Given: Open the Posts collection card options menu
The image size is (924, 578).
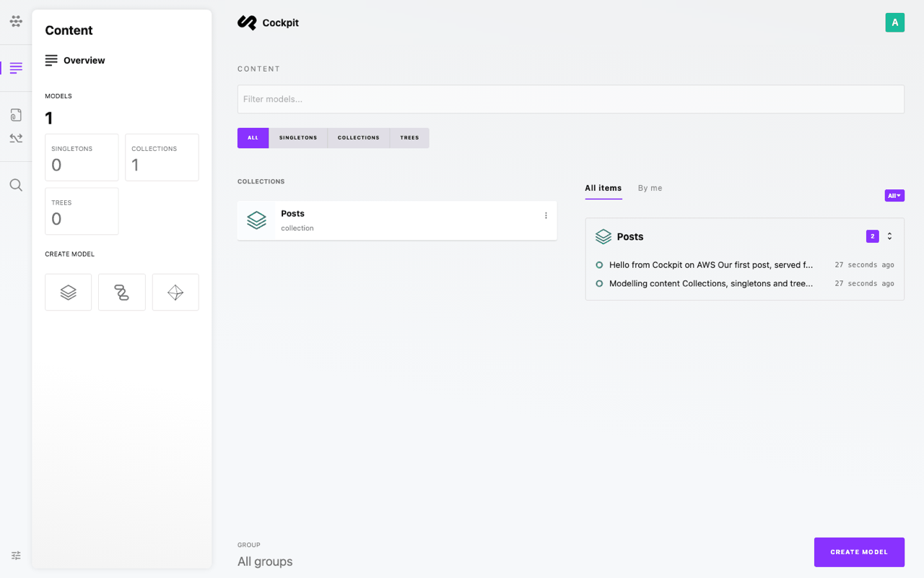Looking at the screenshot, I should pyautogui.click(x=546, y=215).
